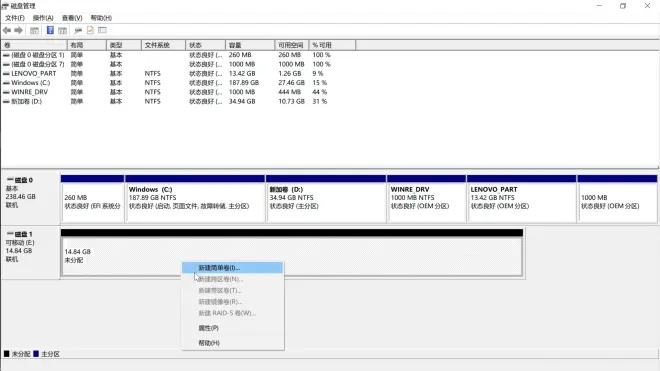Sort by the 容量 column header
Screen dimensions: 660x371
click(x=250, y=45)
